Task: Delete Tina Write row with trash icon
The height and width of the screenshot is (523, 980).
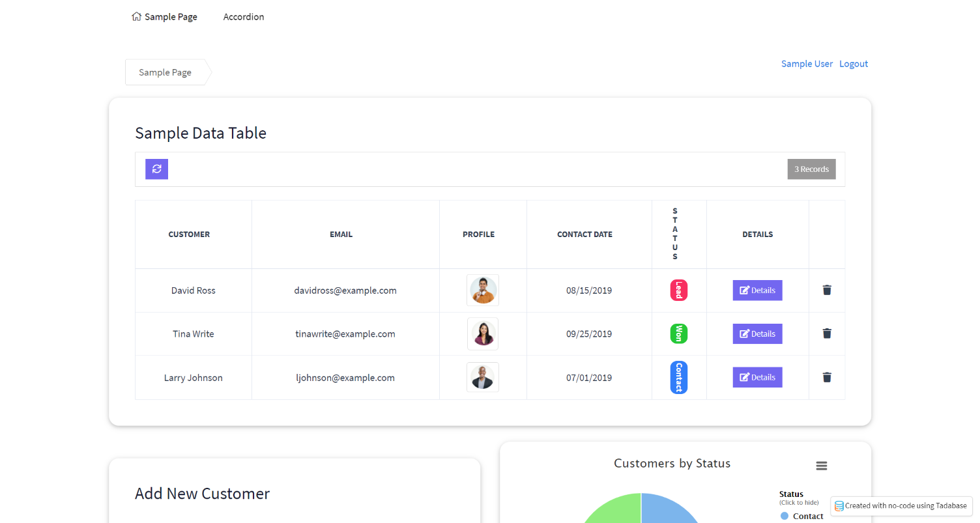Action: [x=827, y=333]
